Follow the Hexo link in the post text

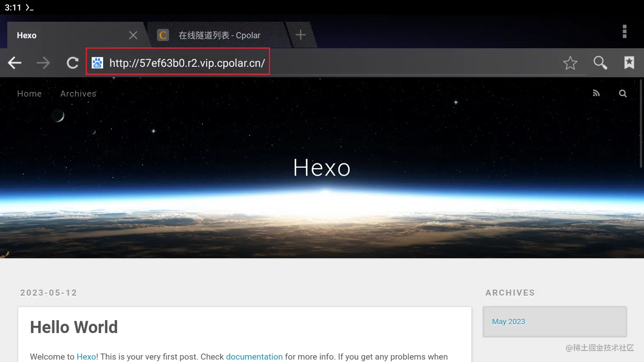[x=86, y=356]
